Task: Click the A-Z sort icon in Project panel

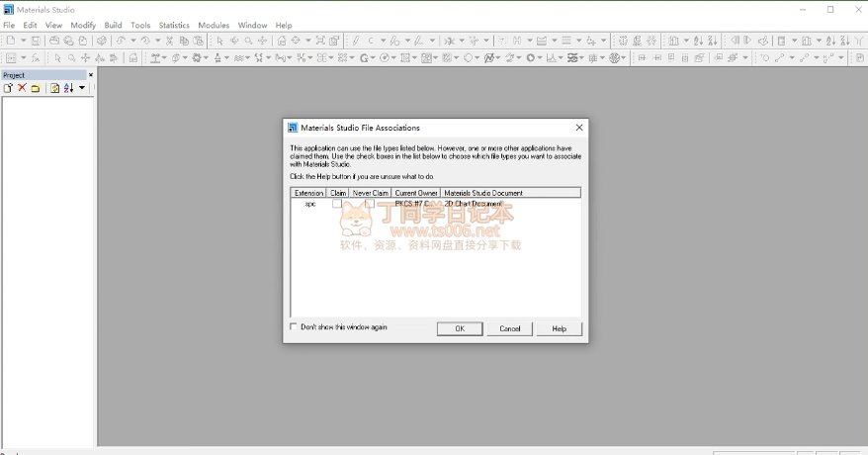Action: coord(68,89)
